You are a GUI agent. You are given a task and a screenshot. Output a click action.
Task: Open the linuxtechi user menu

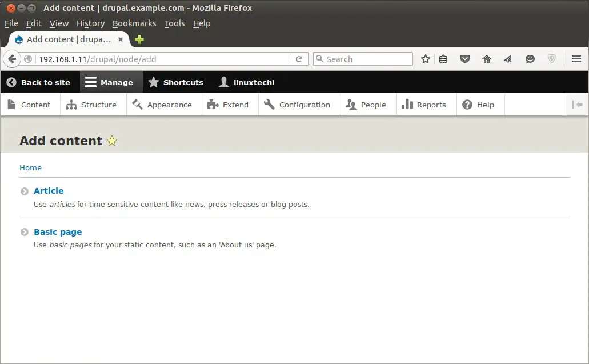coord(246,82)
